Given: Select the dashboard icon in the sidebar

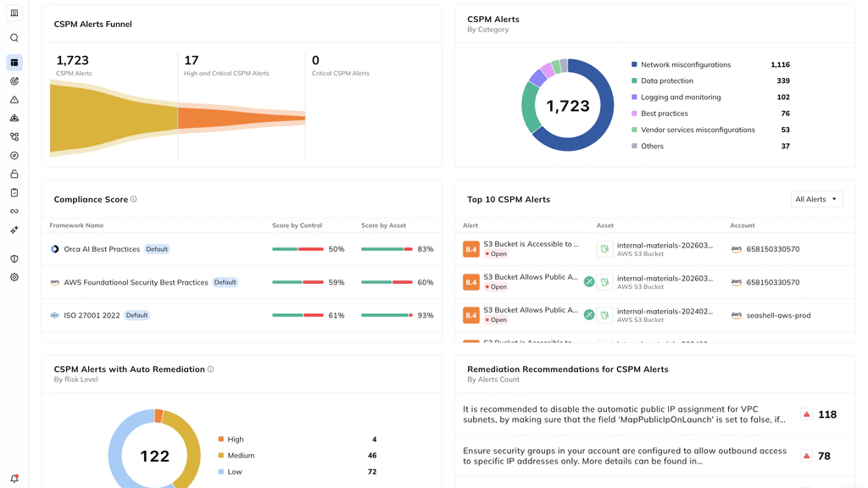Looking at the screenshot, I should 14,63.
